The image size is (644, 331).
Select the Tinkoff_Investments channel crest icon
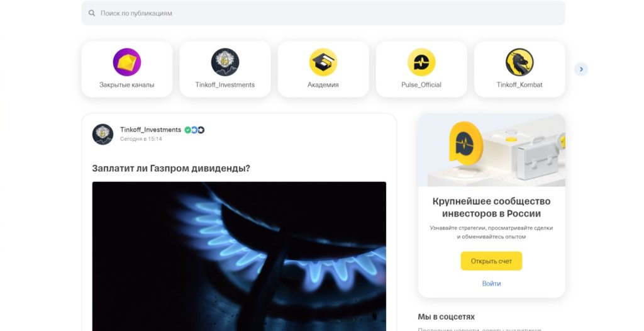tap(225, 62)
